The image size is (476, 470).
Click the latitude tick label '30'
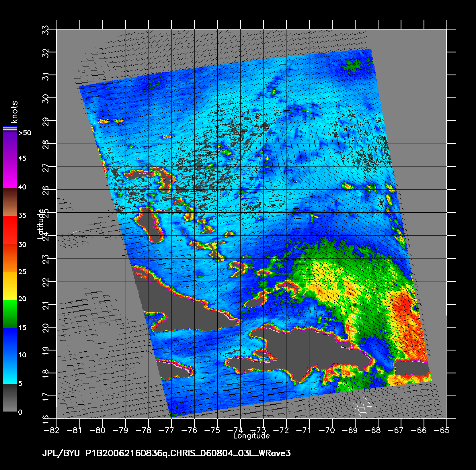click(45, 99)
